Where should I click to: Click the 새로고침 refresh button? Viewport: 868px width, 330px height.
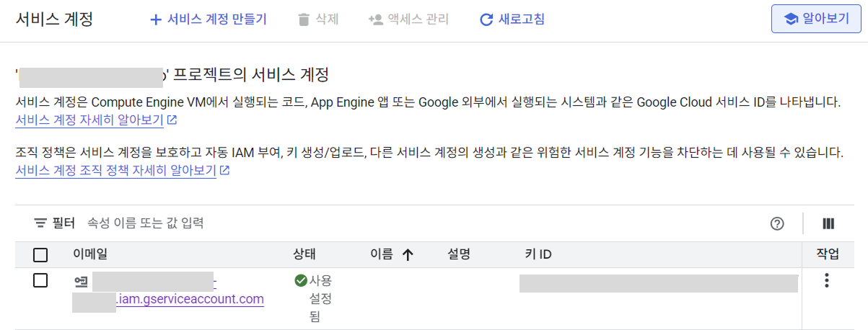click(x=512, y=19)
